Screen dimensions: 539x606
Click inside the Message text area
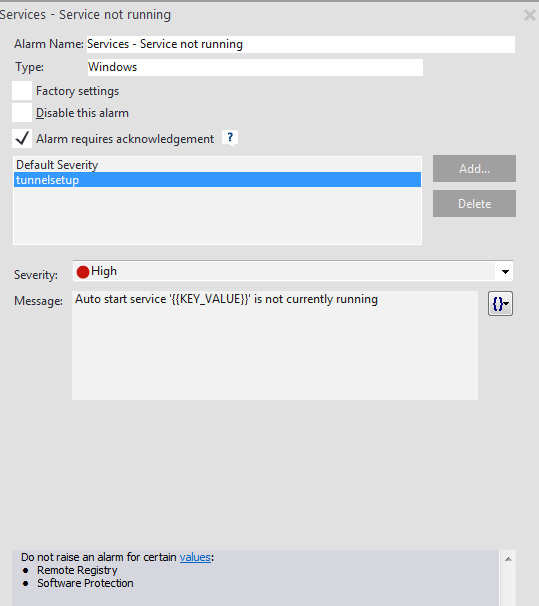275,346
